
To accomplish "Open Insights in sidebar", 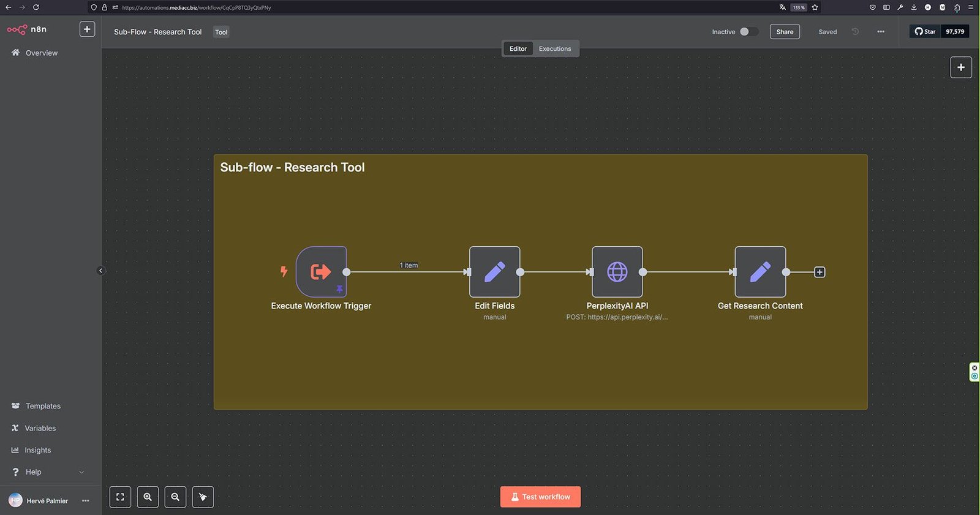I will [x=38, y=450].
